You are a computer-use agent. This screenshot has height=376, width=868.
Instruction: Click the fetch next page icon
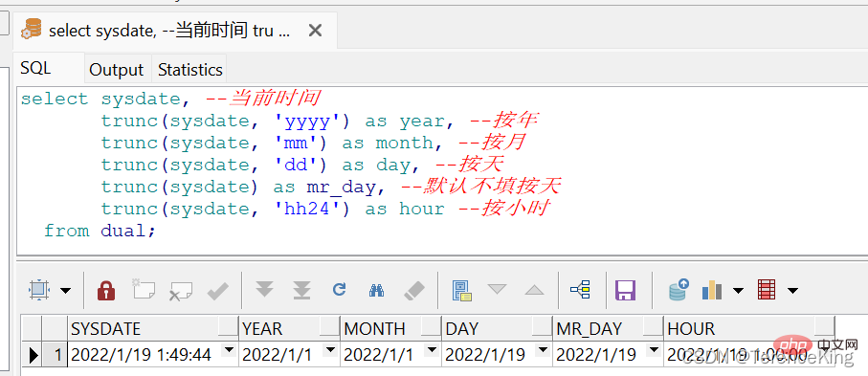264,289
